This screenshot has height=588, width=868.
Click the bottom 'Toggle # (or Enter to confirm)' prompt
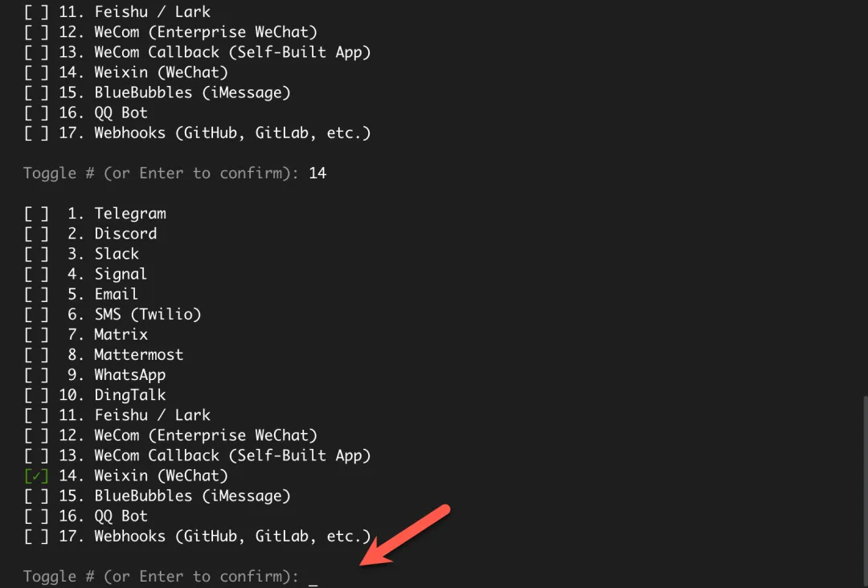(161, 576)
